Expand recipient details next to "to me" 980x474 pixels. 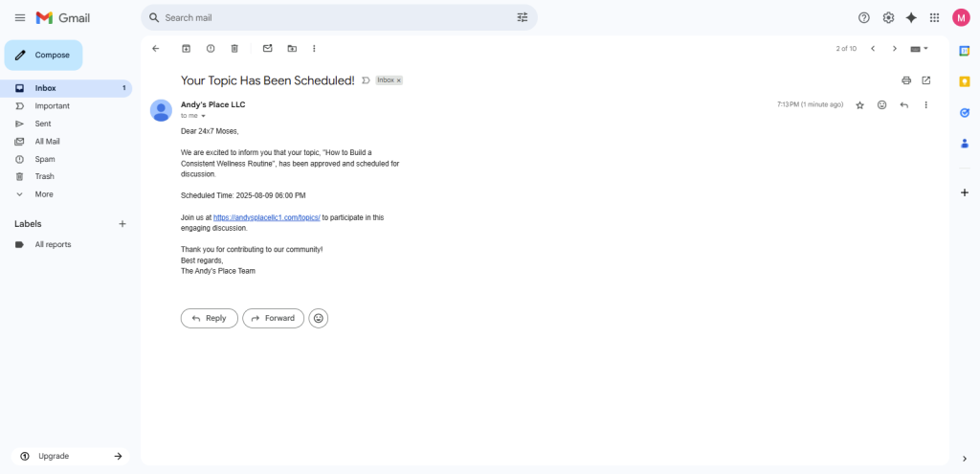coord(203,116)
